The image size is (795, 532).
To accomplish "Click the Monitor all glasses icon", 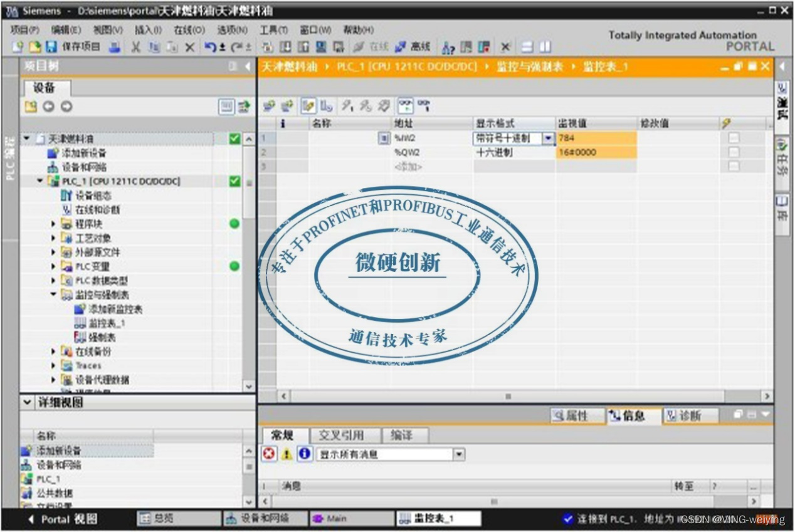I will pyautogui.click(x=406, y=105).
